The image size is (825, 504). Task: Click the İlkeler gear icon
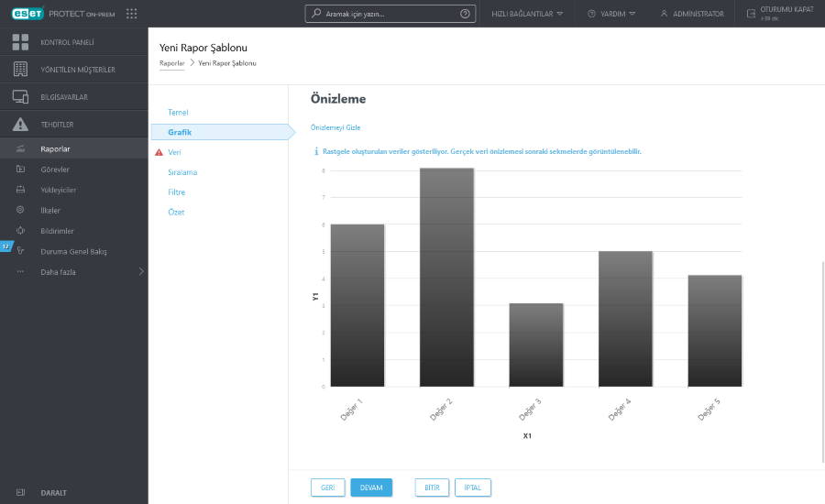[20, 210]
